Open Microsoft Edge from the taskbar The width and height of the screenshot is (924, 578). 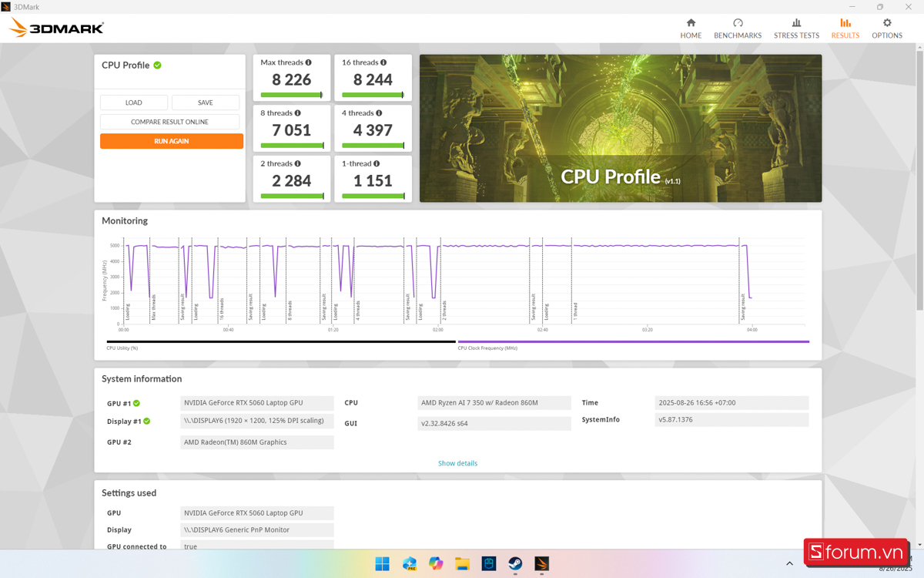point(409,563)
